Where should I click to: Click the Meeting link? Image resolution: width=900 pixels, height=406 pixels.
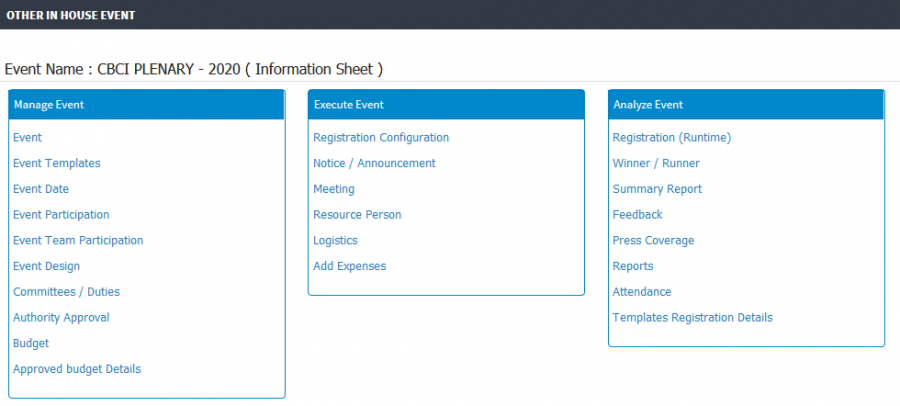pos(334,189)
